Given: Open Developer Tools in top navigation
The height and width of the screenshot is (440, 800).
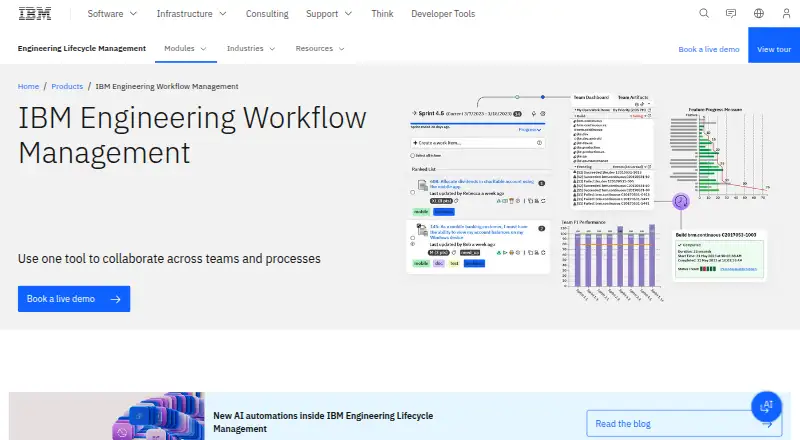Looking at the screenshot, I should (x=443, y=14).
